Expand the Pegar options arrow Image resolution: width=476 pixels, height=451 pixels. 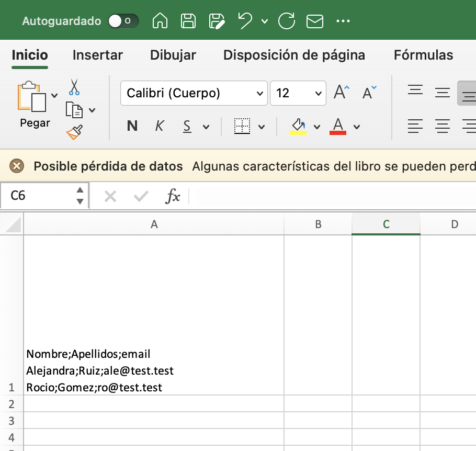click(x=54, y=96)
